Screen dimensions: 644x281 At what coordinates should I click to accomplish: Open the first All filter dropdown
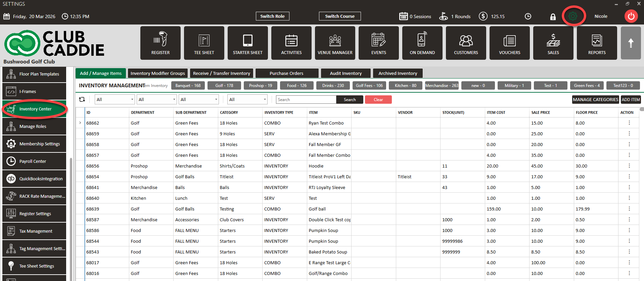pyautogui.click(x=115, y=99)
